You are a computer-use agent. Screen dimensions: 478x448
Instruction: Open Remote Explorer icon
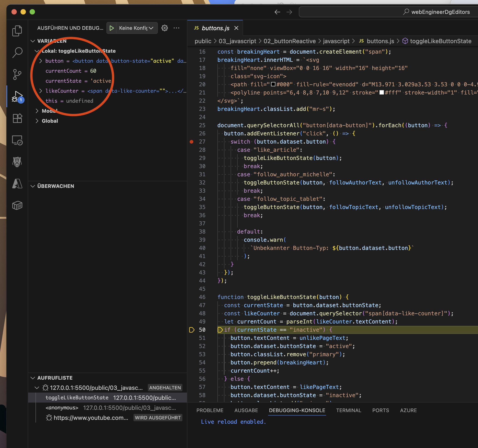17,140
